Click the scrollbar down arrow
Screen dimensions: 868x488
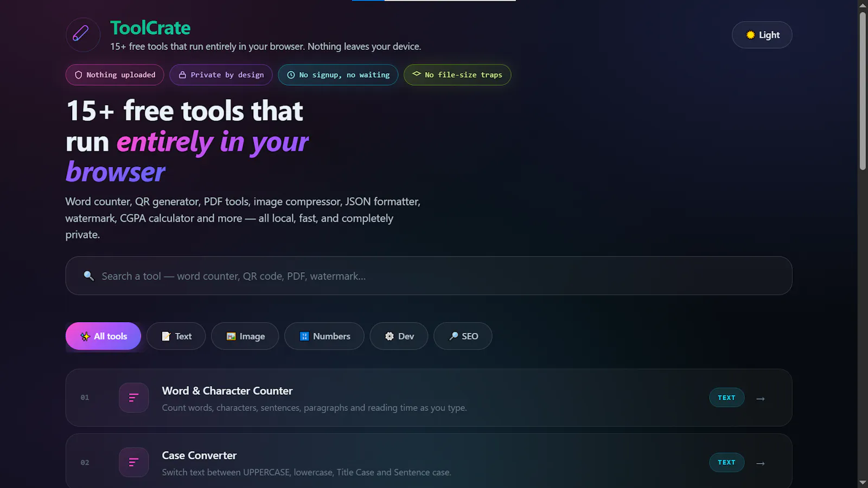tap(863, 482)
